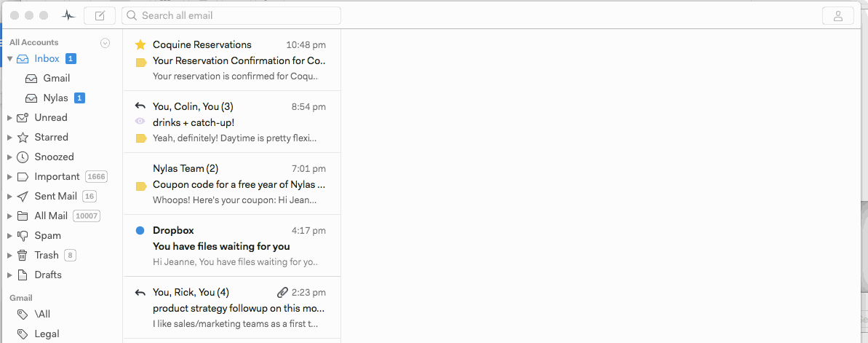Click the important label on drinks thread
Screen dimensions: 868x343
[x=141, y=138]
